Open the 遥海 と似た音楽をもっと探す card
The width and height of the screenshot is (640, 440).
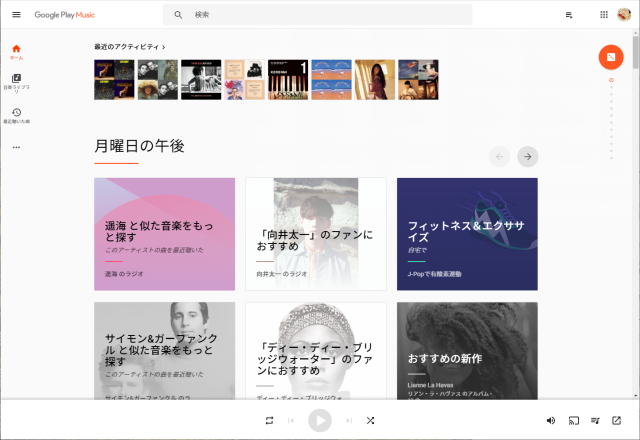coord(164,234)
